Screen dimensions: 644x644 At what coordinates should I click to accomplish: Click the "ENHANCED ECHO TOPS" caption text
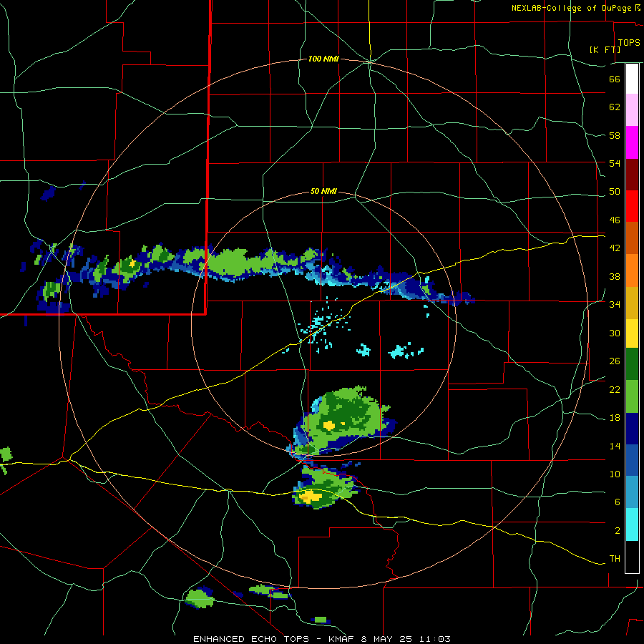point(251,639)
